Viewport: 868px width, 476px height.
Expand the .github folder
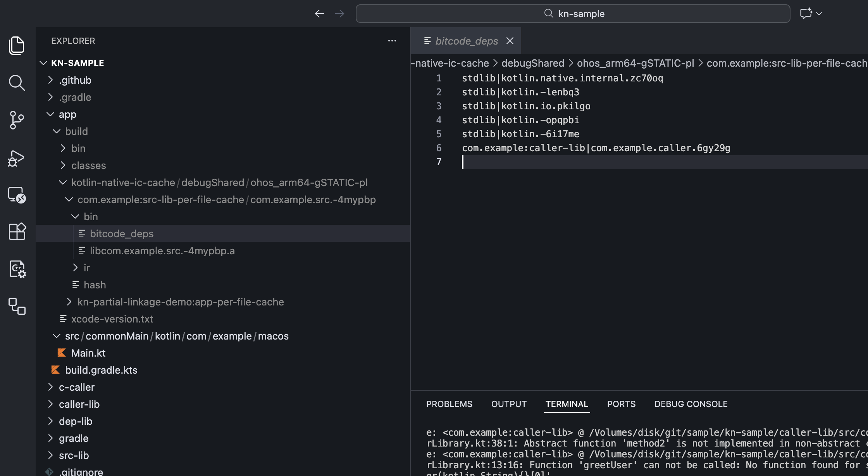(x=75, y=80)
